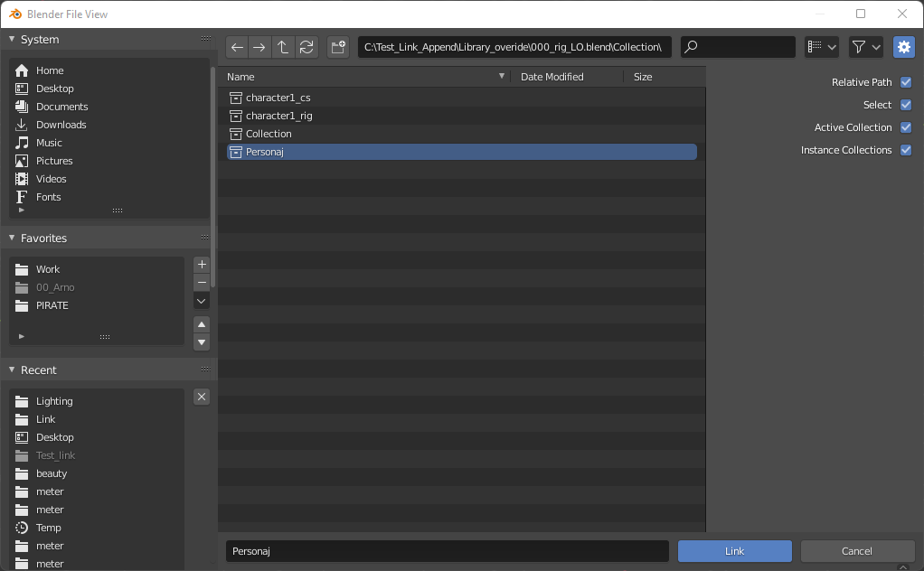924x571 pixels.
Task: Click System panel drag grip
Action: point(205,39)
